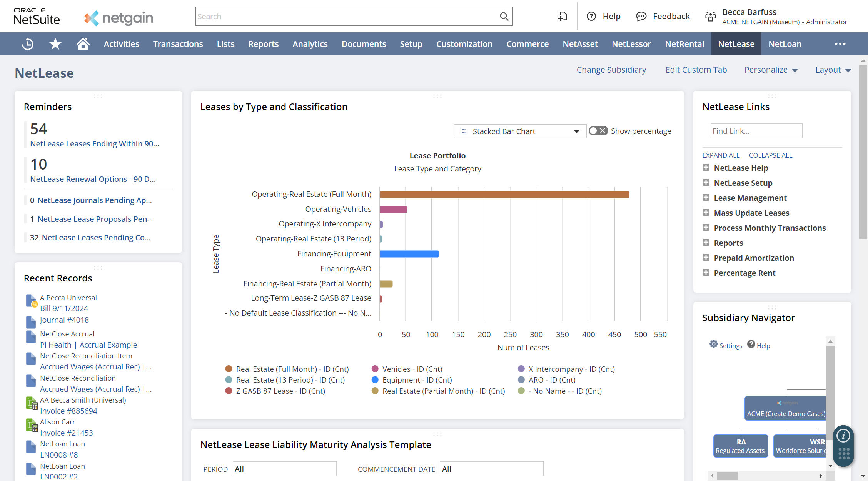Open the Change Role icon by Becca Barfuss

710,16
